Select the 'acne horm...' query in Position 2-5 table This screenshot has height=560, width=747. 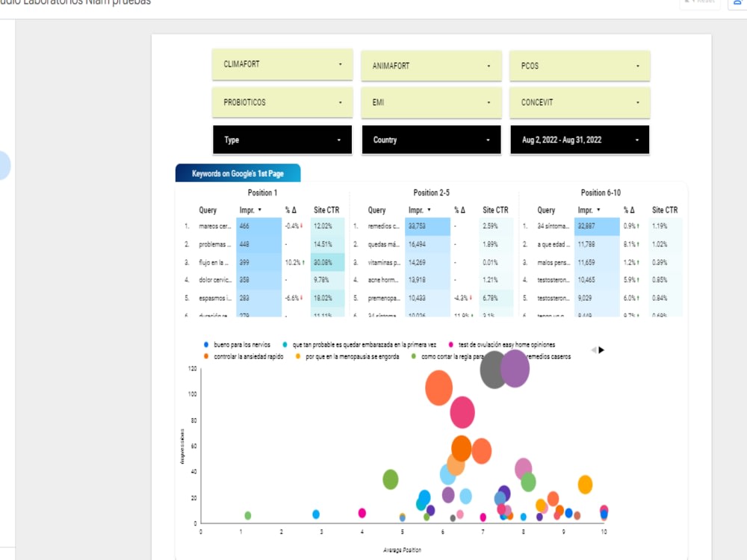tap(384, 280)
